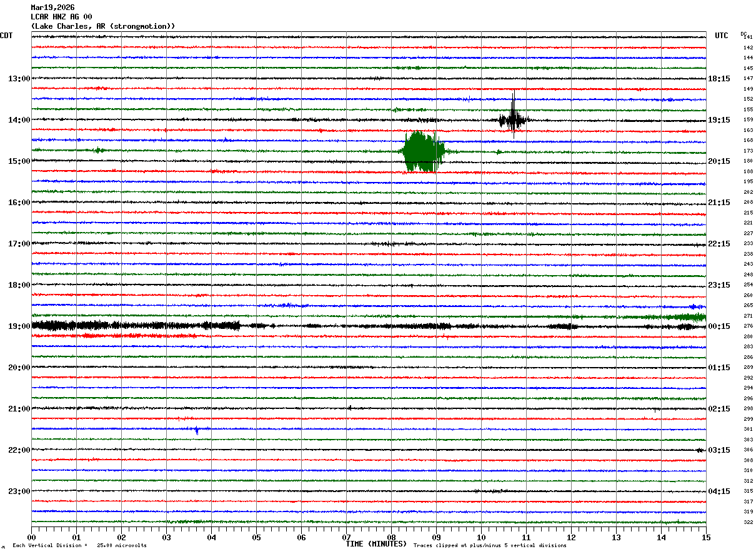
Task: Select the 13:00 CDT time label
Action: click(x=19, y=79)
